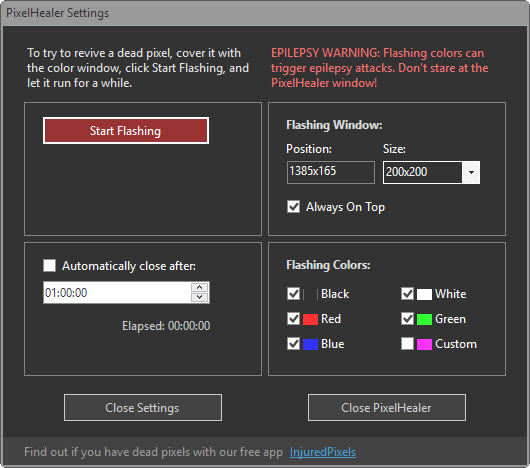Pick the magenta Custom color swatch

click(424, 344)
